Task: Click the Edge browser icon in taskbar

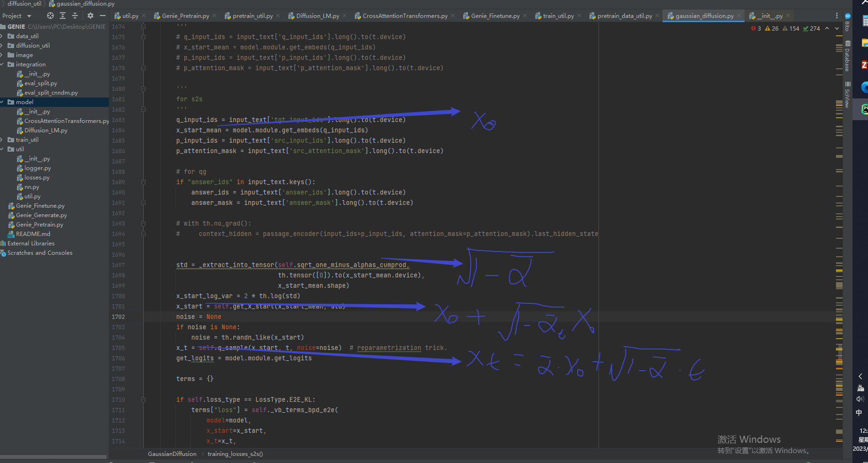Action: 865,87
